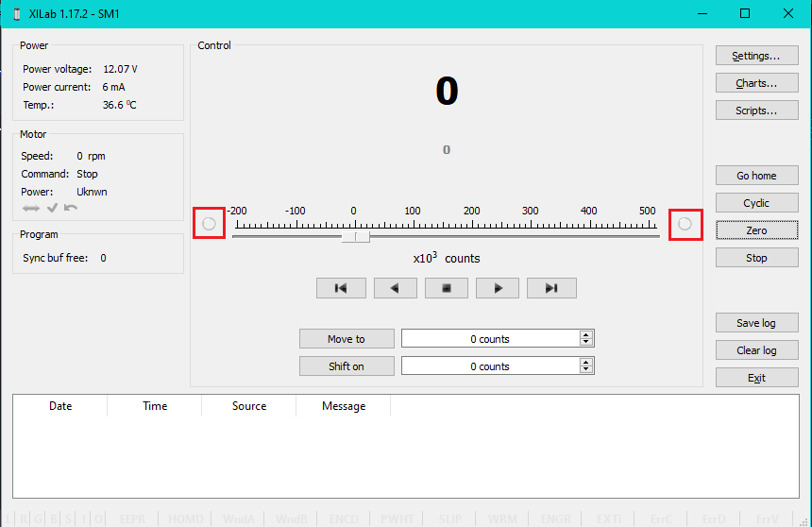Click the Go home button
Image resolution: width=812 pixels, height=527 pixels.
pos(756,176)
